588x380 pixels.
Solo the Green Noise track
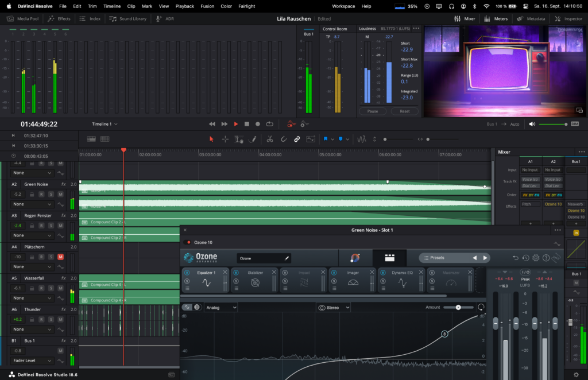click(x=51, y=194)
